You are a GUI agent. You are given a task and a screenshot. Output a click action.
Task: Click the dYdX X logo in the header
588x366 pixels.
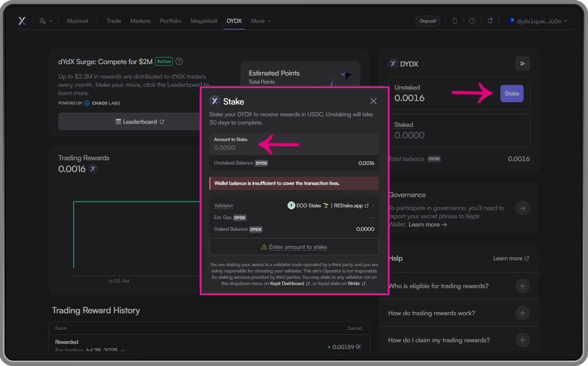pos(22,21)
